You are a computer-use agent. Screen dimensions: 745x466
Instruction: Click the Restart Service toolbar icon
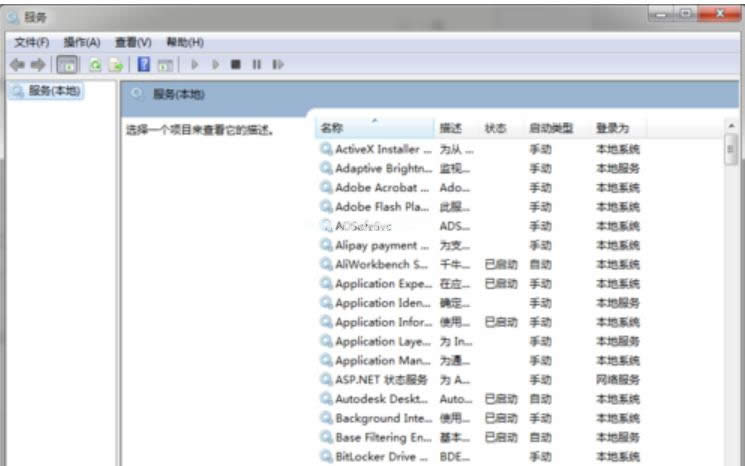point(278,64)
